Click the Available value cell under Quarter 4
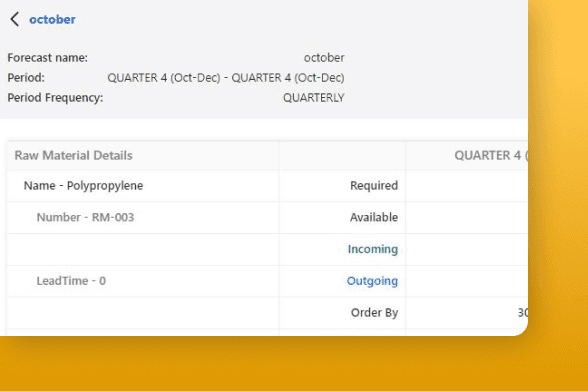 coord(467,218)
